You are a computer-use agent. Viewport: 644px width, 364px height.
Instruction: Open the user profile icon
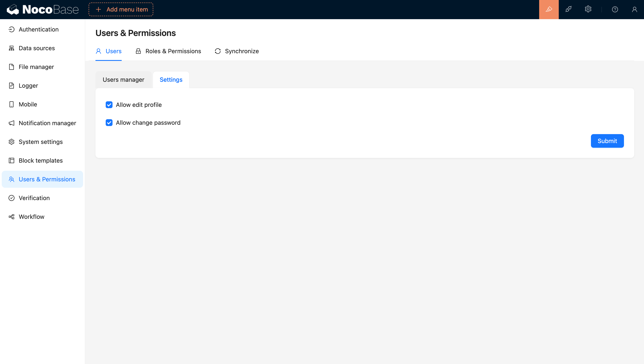click(x=634, y=10)
